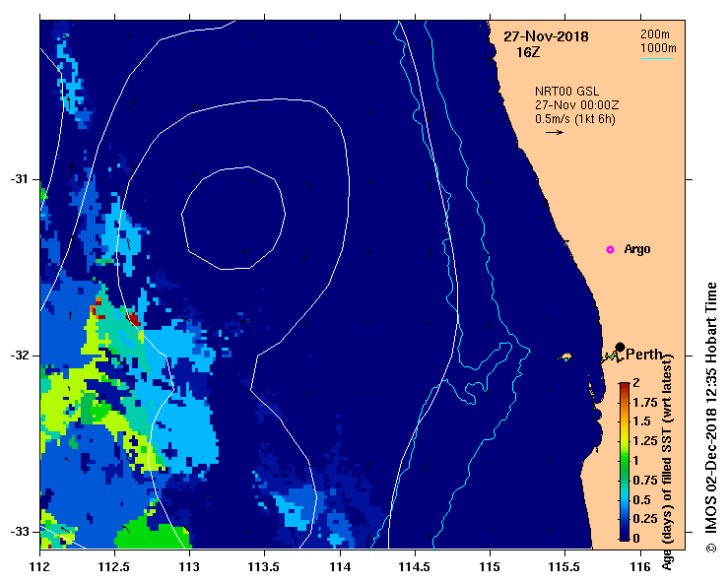Click the SST age color bar
Image resolution: width=728 pixels, height=583 pixels.
625,462
